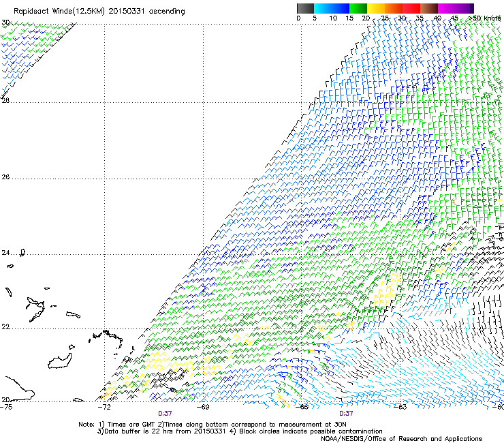The image size is (504, 443).
Task: Click the title "Rapidscat Winds(12.5KM) 20150331 ascending"
Action: (99, 12)
